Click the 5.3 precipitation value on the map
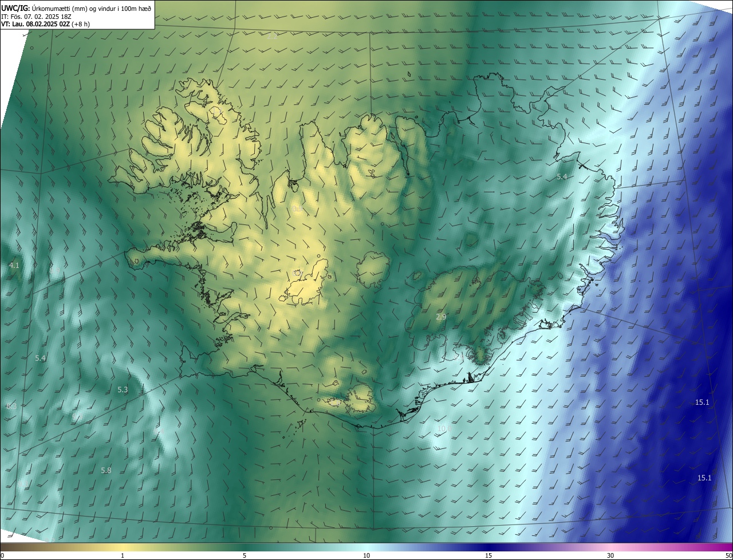Image resolution: width=733 pixels, height=560 pixels. [123, 389]
